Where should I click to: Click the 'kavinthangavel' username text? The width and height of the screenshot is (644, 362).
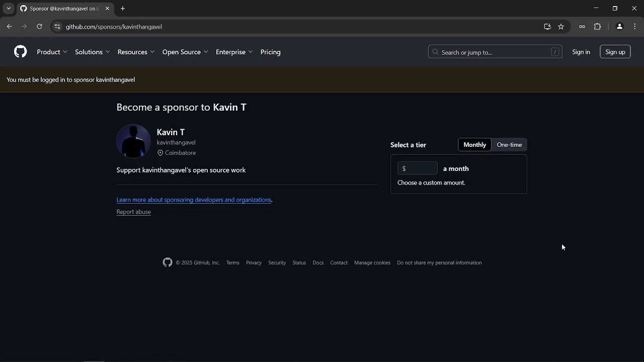pyautogui.click(x=176, y=142)
